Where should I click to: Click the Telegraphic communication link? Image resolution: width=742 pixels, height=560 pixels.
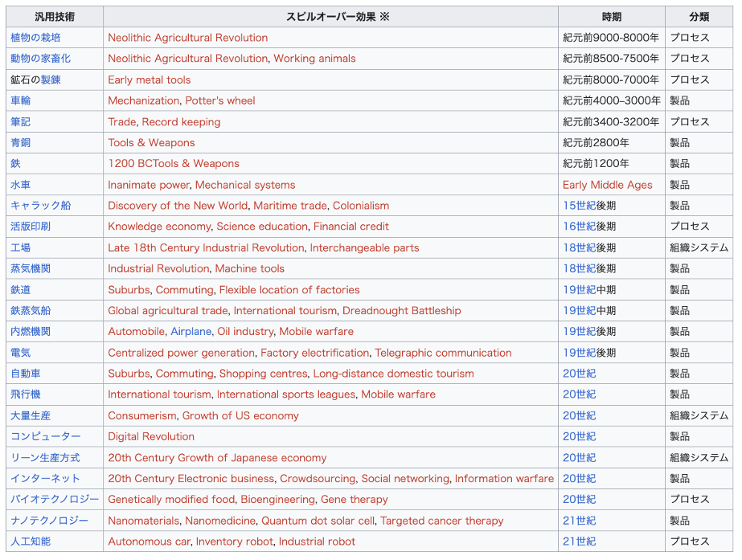(x=443, y=353)
